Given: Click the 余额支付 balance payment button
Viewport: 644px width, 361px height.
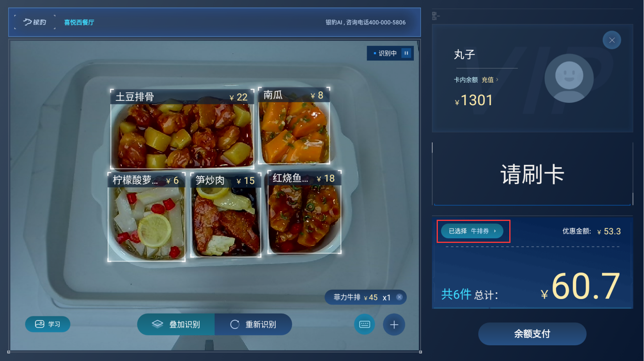Looking at the screenshot, I should tap(532, 334).
